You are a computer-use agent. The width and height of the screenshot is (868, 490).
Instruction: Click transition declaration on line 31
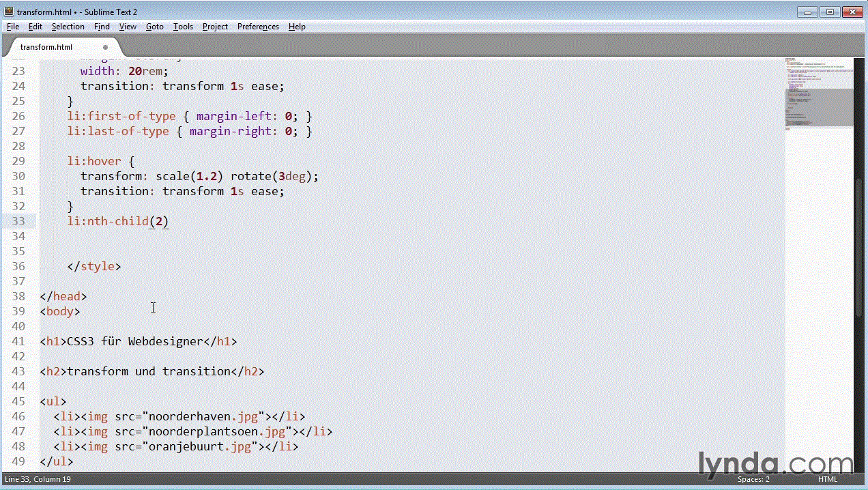182,191
